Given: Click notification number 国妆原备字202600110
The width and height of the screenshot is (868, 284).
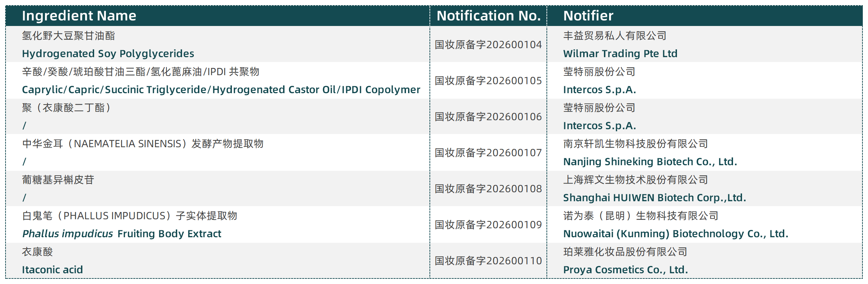Looking at the screenshot, I should point(488,261).
